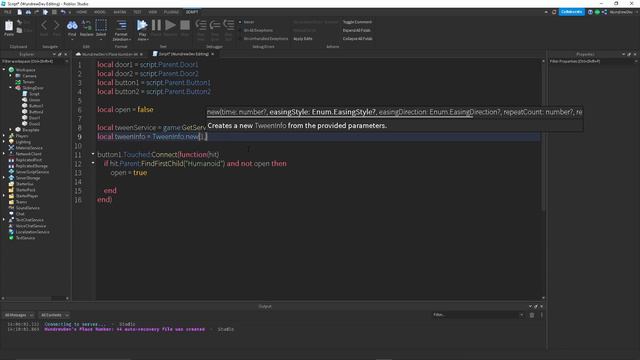
Task: Switch to the VIEW ribbon tab
Action: tap(153, 12)
